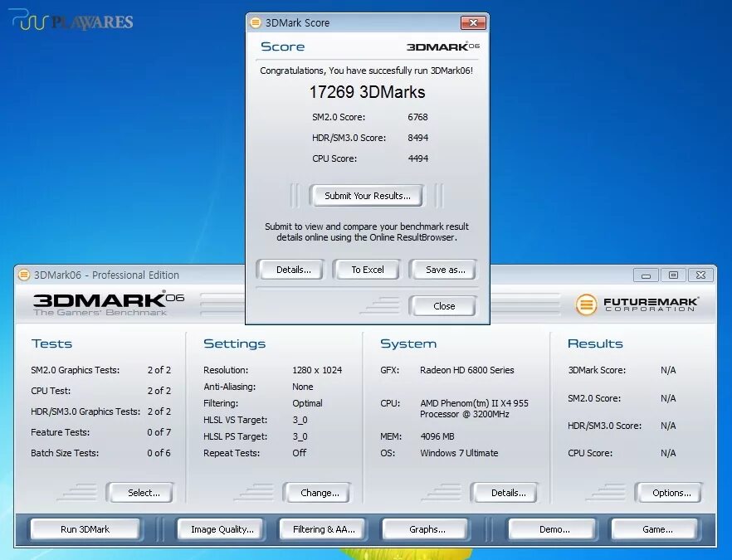Click the 3DMark06 icon in the main window titlebar
Image resolution: width=732 pixels, height=560 pixels.
coord(24,275)
